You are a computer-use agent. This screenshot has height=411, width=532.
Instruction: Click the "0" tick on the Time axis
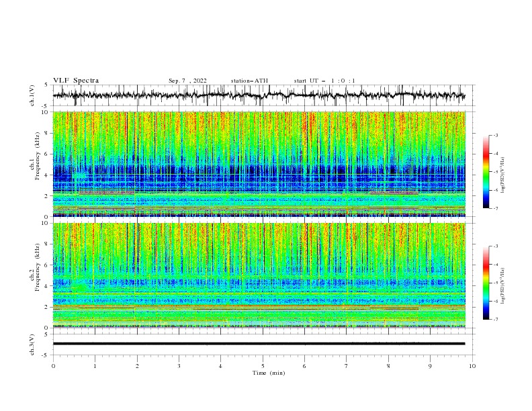tap(53, 366)
